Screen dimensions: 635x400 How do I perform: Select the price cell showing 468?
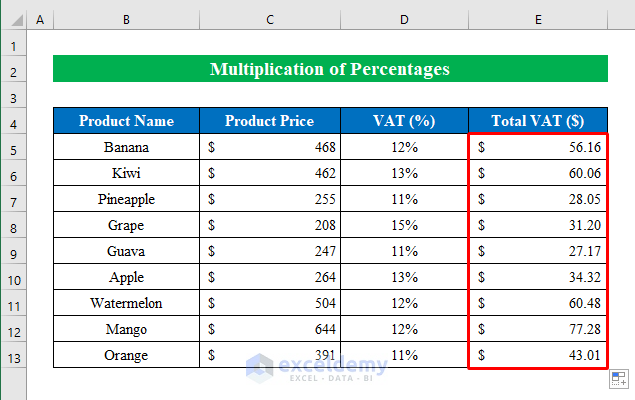pyautogui.click(x=270, y=147)
